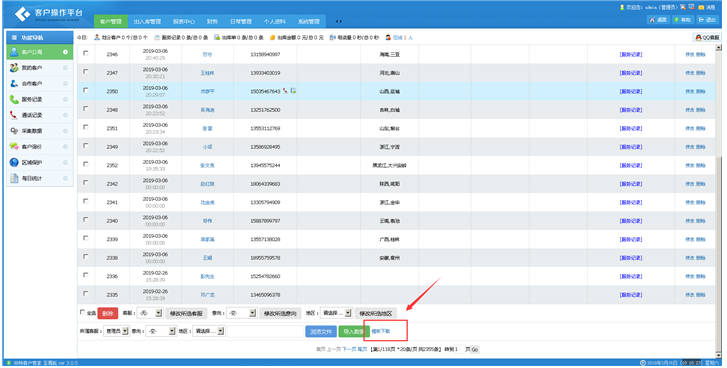
Task: Click the QQ客服 penguin icon button
Action: coord(707,38)
